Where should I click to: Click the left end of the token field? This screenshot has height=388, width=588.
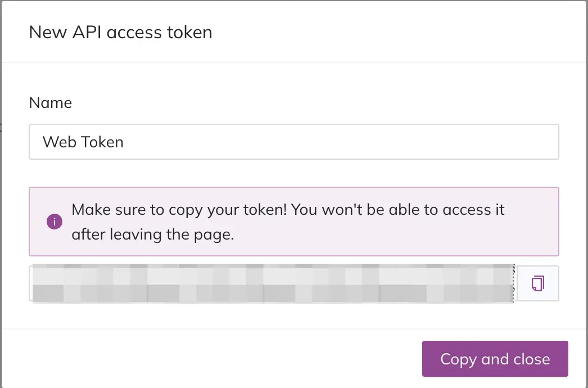click(x=38, y=283)
